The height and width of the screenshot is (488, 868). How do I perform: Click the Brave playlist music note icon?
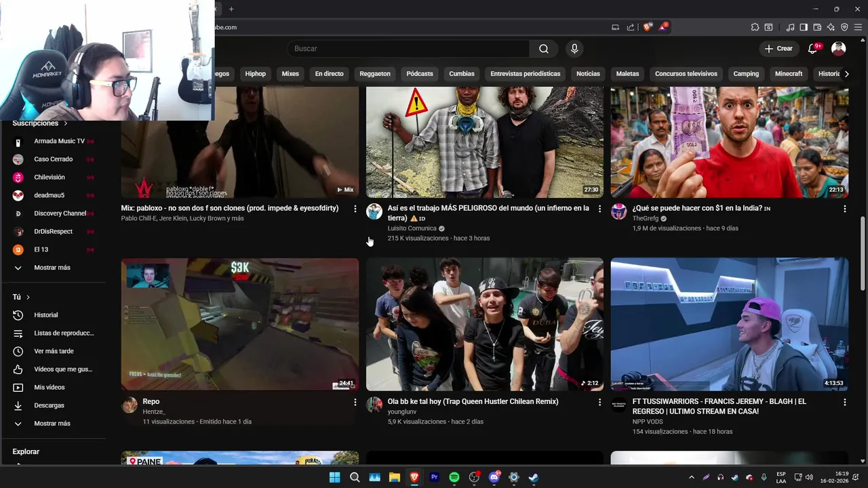pos(790,27)
